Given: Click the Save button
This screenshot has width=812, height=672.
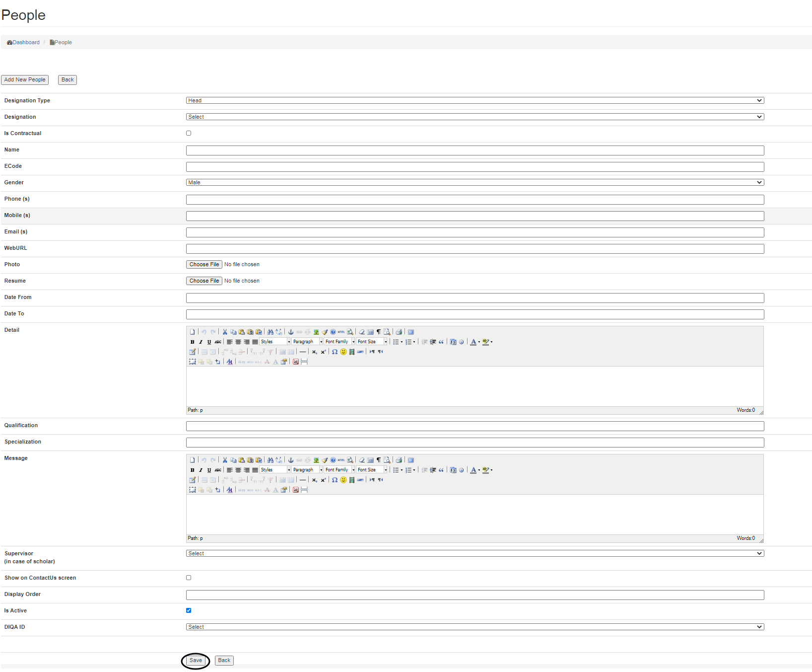Looking at the screenshot, I should [196, 661].
